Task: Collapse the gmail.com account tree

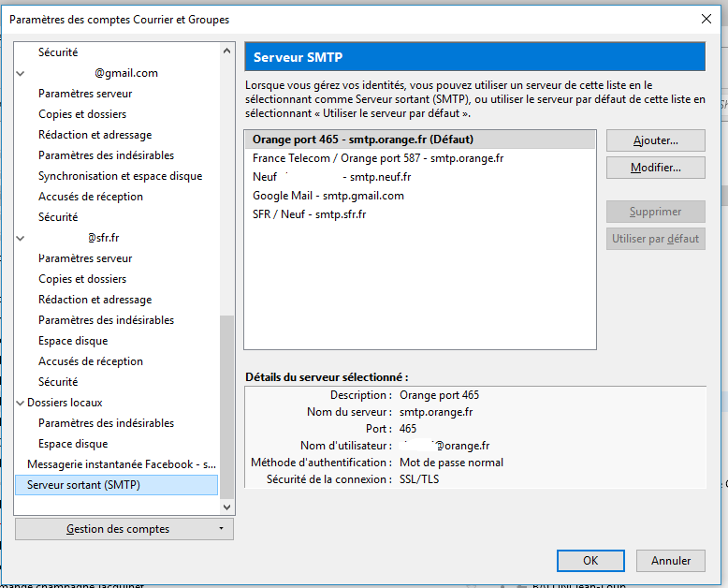Action: (x=22, y=73)
